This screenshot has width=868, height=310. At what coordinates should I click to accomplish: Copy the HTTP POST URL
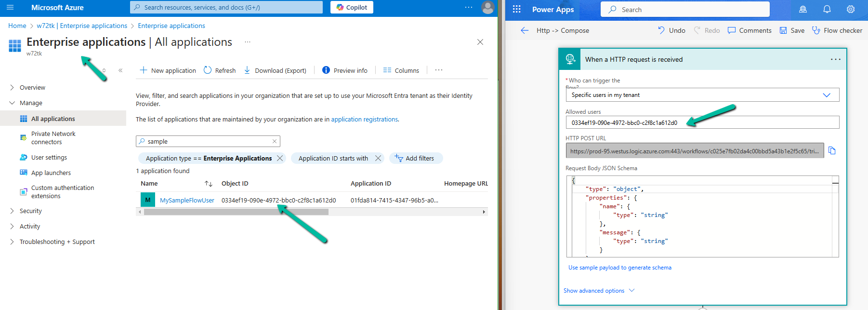tap(832, 151)
